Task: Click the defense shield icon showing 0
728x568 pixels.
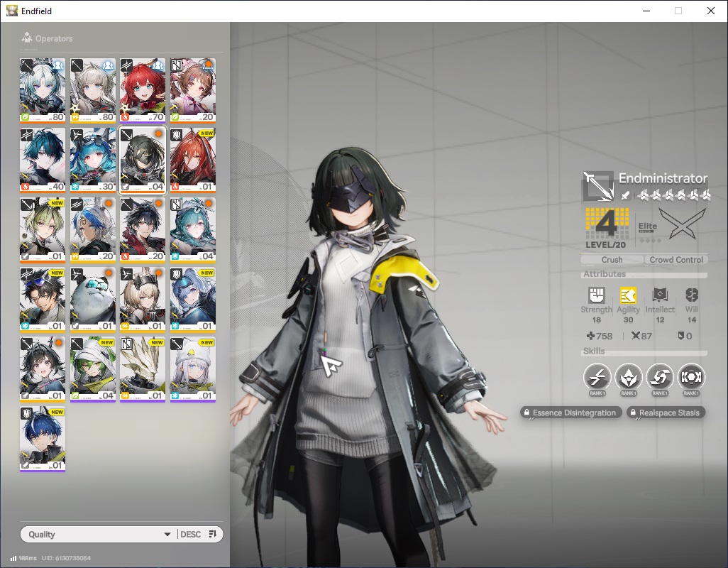Action: (681, 335)
